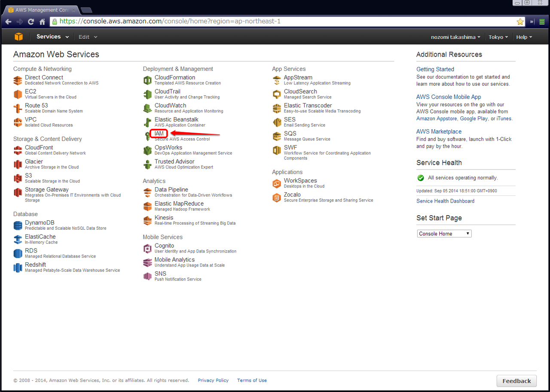This screenshot has width=550, height=392.
Task: Open the Edit dropdown in the navbar
Action: point(88,37)
